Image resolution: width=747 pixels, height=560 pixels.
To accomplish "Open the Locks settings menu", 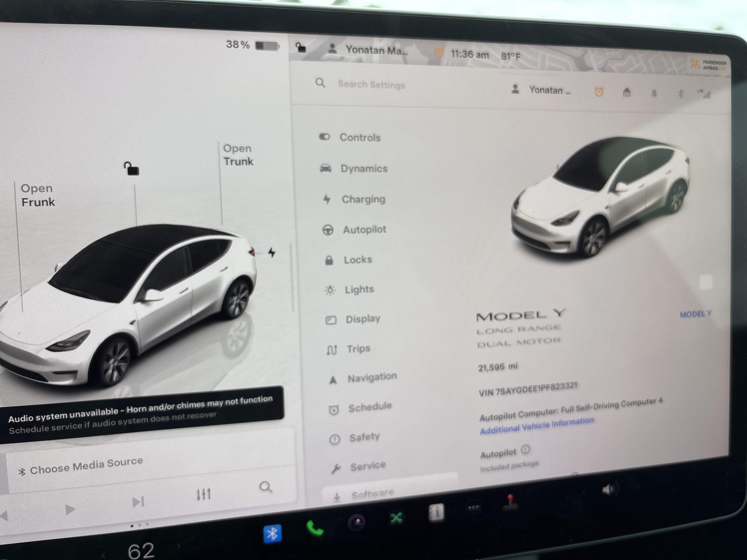I will 348,260.
